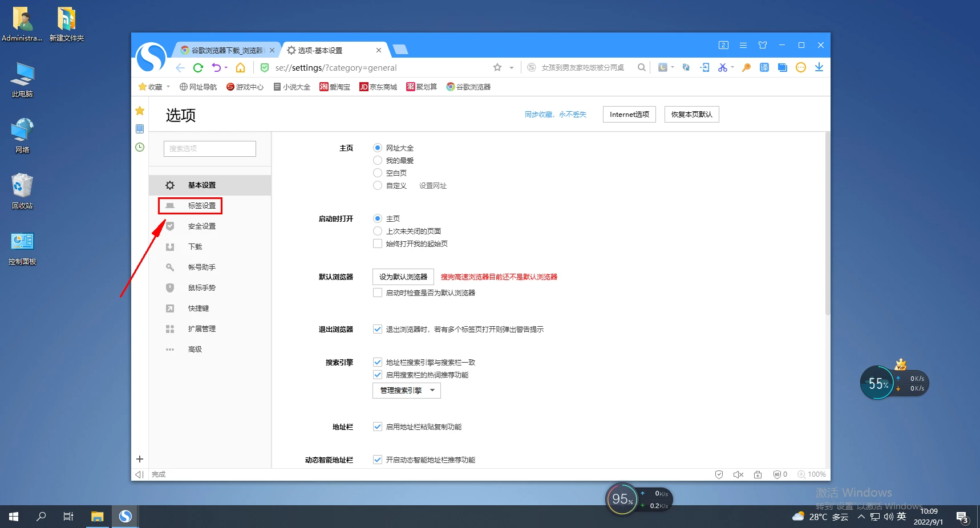
Task: Click the status bar shield icon
Action: pos(719,474)
